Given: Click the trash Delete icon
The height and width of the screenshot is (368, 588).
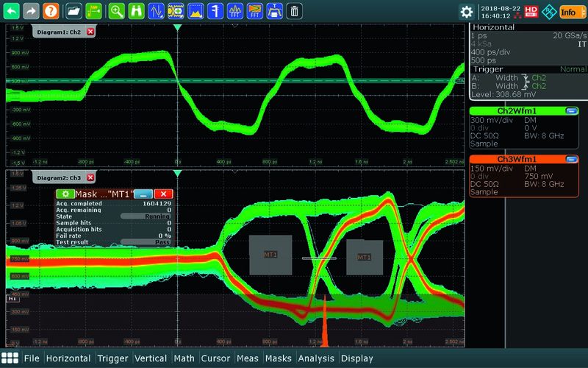Looking at the screenshot, I should (295, 11).
